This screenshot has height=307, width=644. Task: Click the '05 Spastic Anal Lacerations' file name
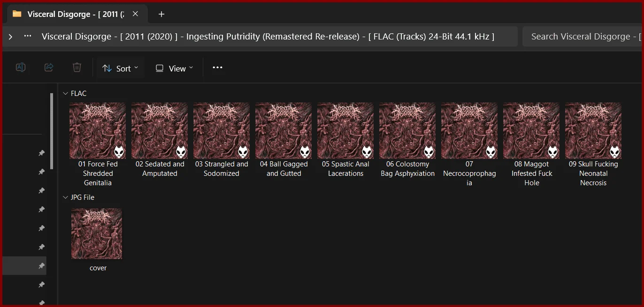[345, 169]
